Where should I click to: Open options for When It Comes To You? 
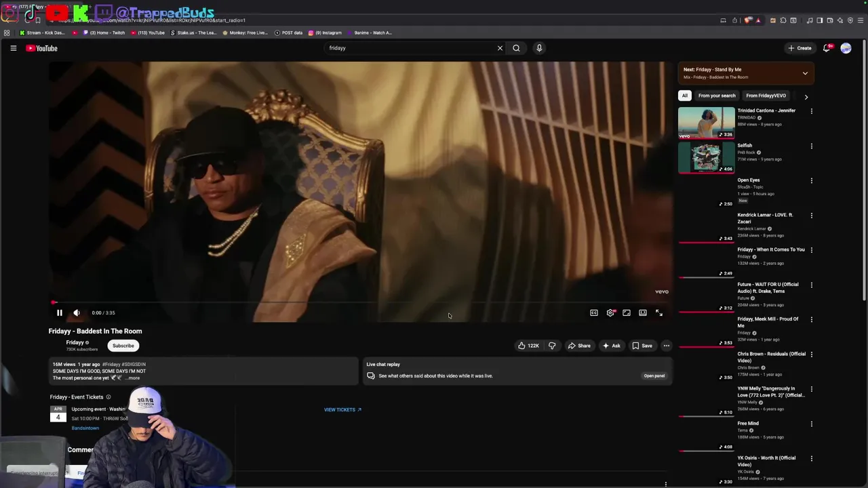pos(811,250)
